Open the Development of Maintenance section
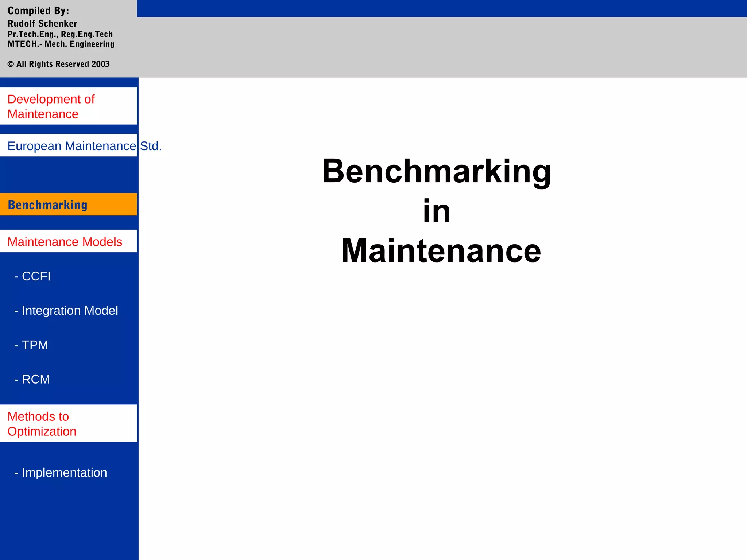 click(x=51, y=106)
